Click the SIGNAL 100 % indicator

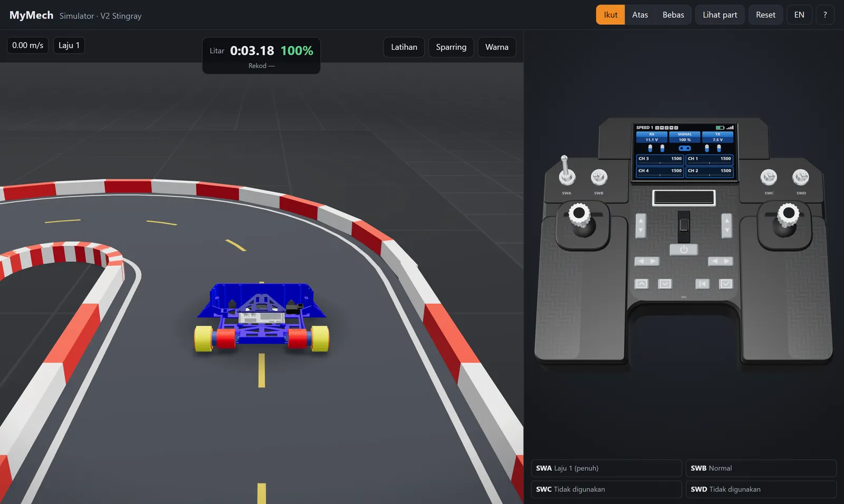pos(685,137)
